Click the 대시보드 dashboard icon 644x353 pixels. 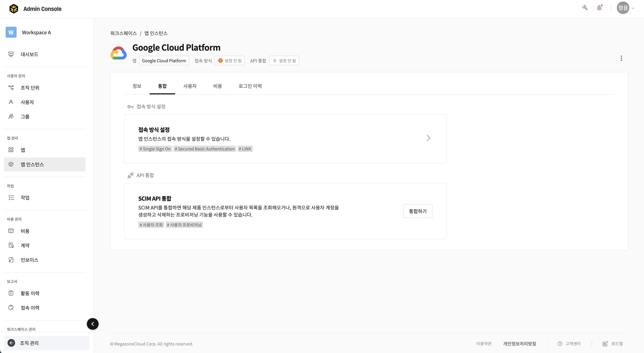pos(11,54)
